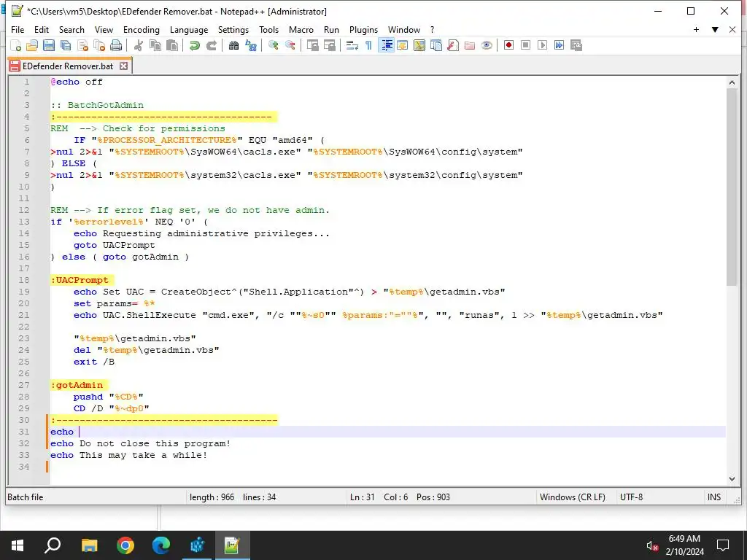Toggle the INS insert mode indicator
747x560 pixels.
714,497
